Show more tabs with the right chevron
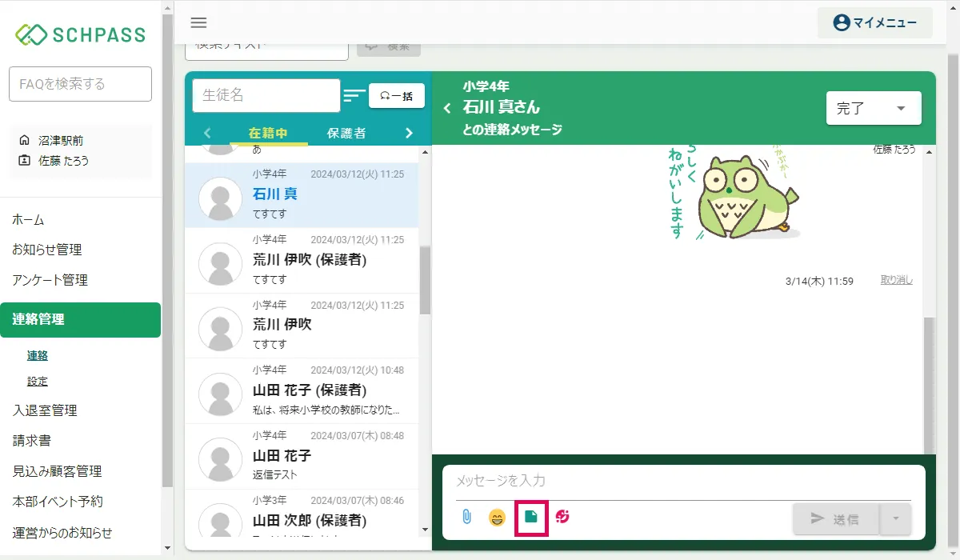 coord(409,133)
